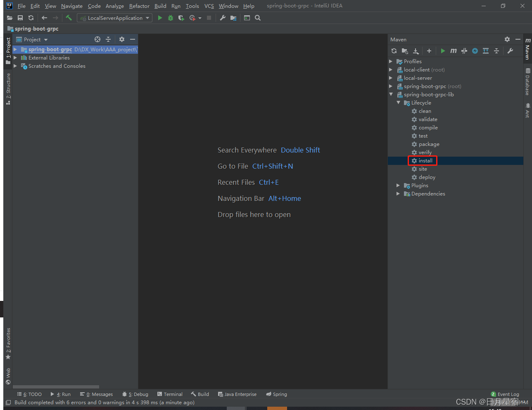
Task: Collapse all in Project panel
Action: (x=108, y=39)
